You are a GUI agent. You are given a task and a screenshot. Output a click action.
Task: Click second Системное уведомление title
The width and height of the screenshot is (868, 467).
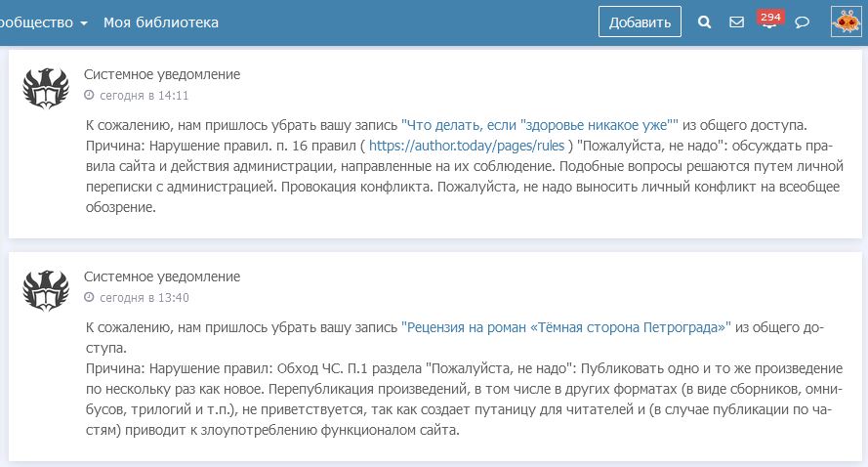click(162, 276)
